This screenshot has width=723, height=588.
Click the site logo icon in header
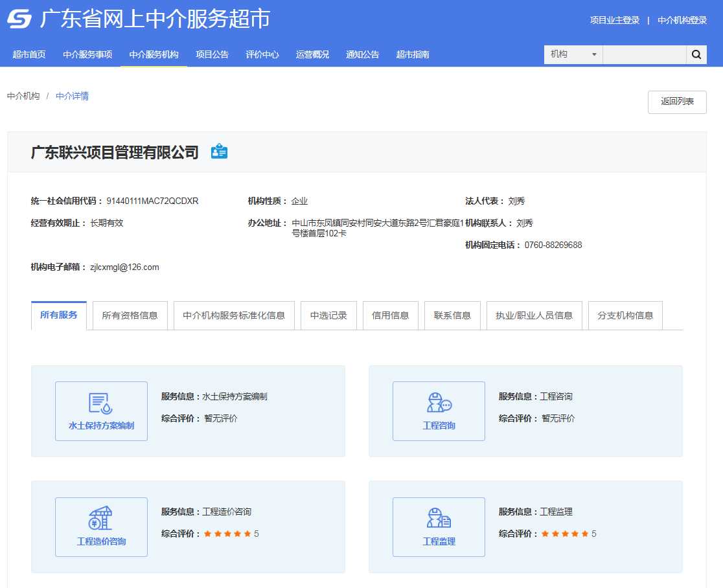click(x=19, y=19)
